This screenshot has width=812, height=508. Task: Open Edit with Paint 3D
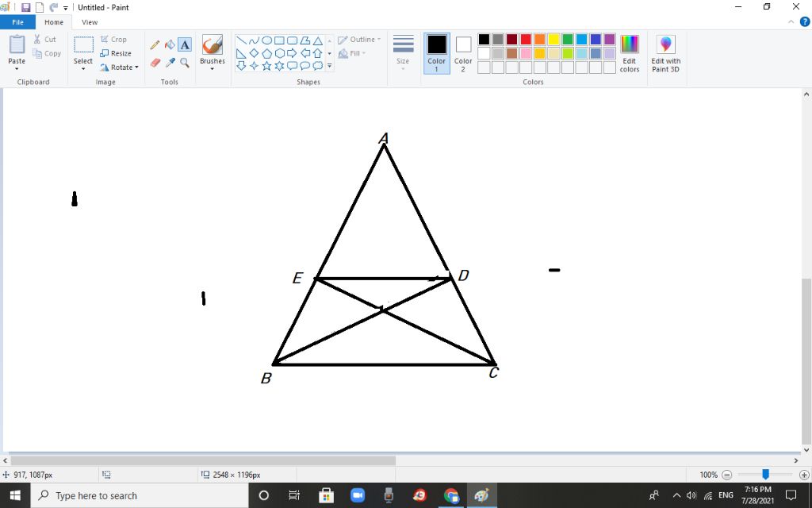point(665,54)
